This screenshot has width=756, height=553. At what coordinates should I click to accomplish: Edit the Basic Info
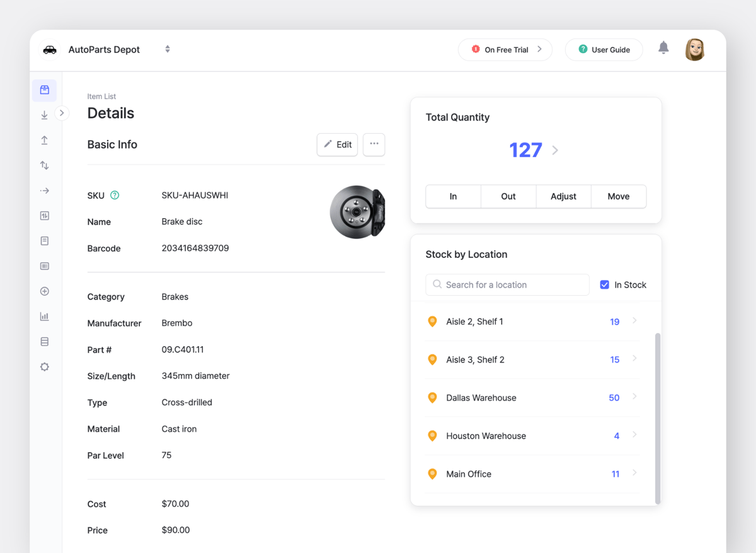coord(338,144)
